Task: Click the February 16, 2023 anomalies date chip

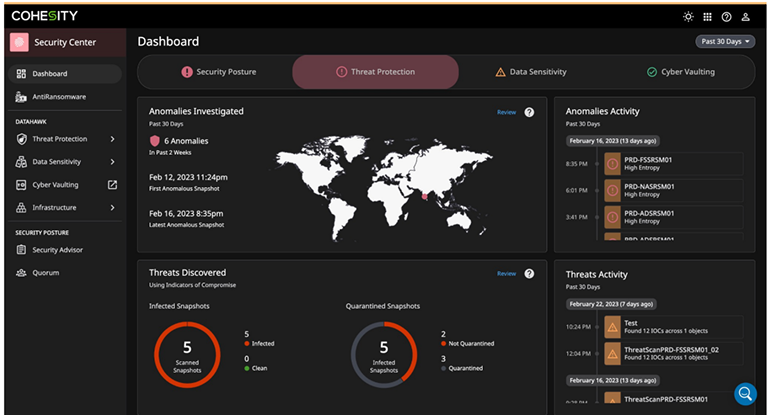Action: click(612, 141)
